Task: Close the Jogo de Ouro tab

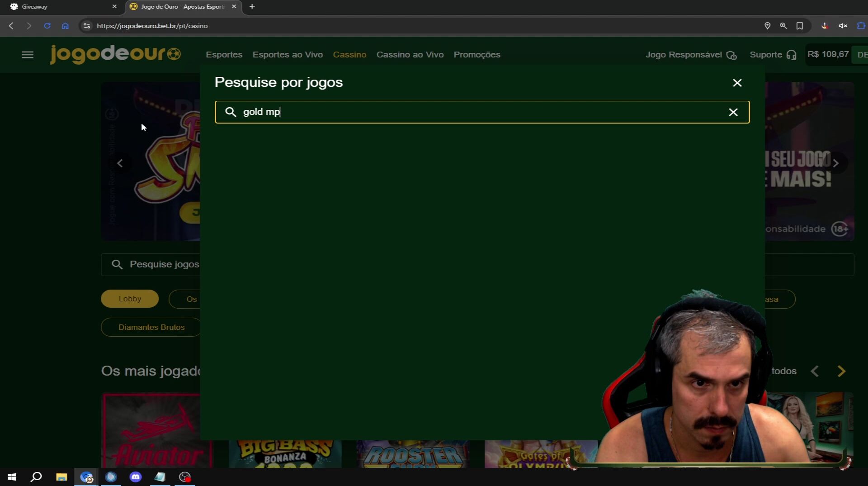Action: tap(234, 6)
